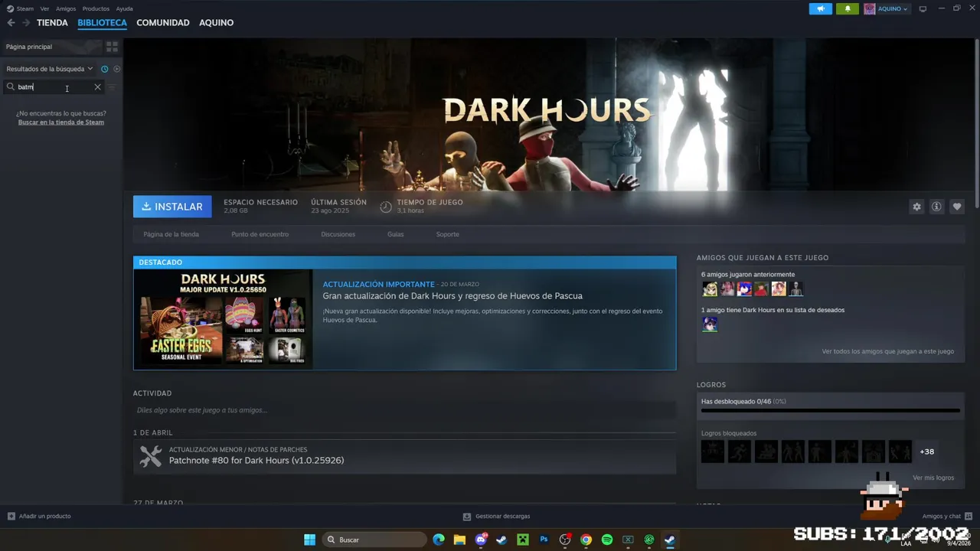Screen dimensions: 980x551
Task: Open first friend avatar who played previously
Action: coord(710,289)
